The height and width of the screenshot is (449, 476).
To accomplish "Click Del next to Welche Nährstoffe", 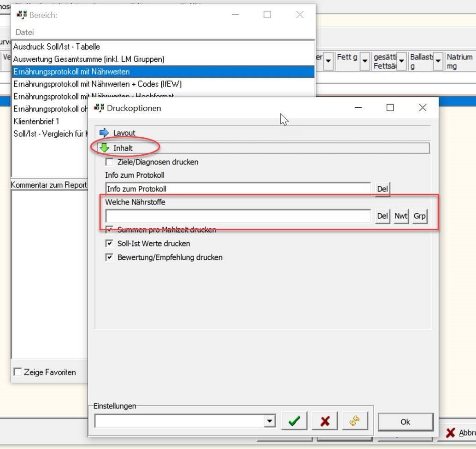I will point(382,216).
